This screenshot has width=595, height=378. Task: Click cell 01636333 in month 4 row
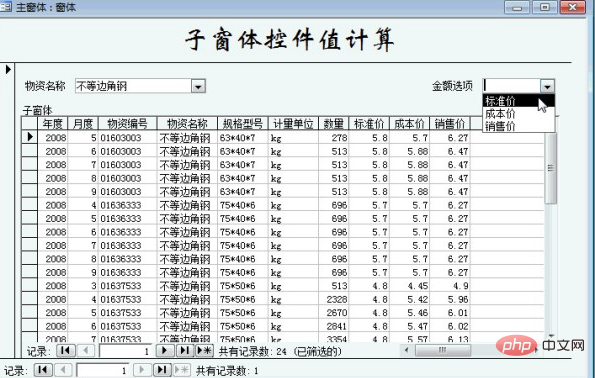[x=128, y=205]
